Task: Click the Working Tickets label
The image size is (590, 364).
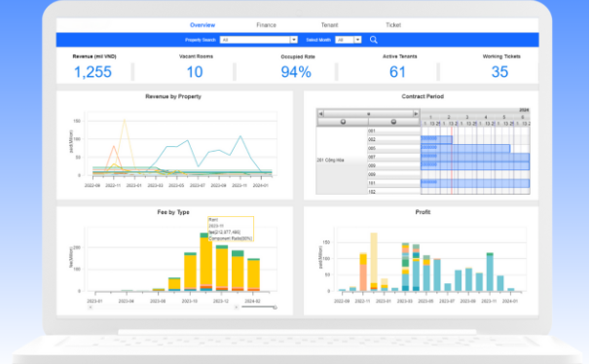Action: click(501, 56)
